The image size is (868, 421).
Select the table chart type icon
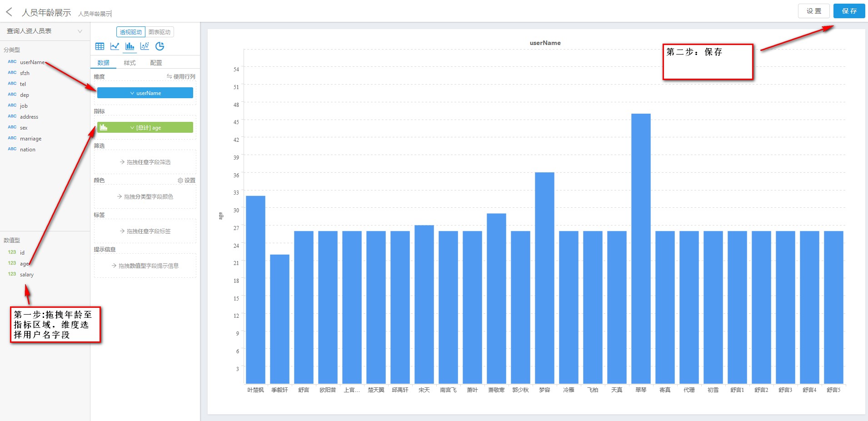pos(100,46)
